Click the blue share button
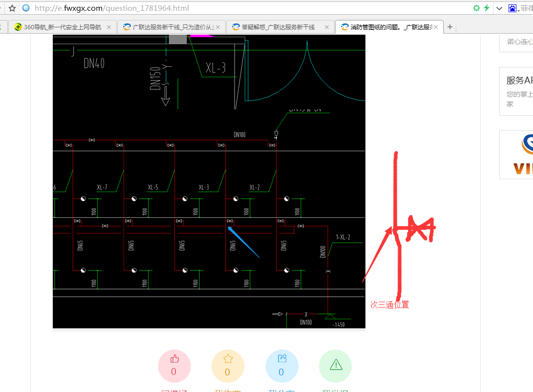The width and height of the screenshot is (533, 392). (x=282, y=366)
